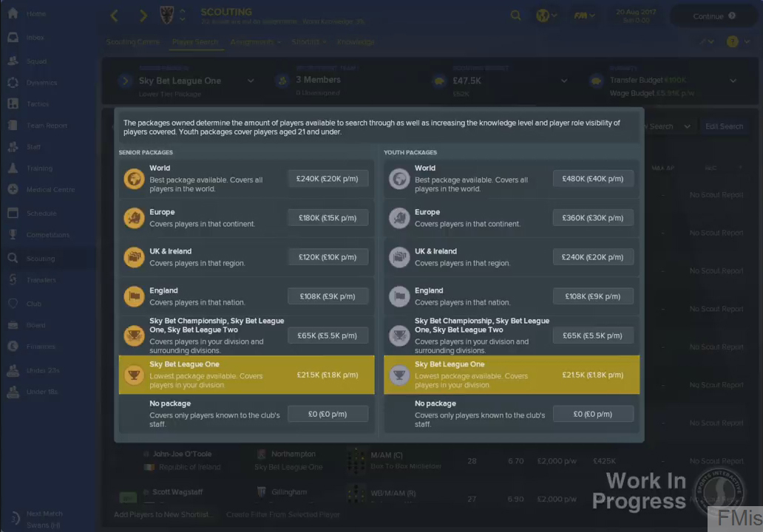Switch to the Scouting Centre tab
The width and height of the screenshot is (763, 532).
click(133, 42)
